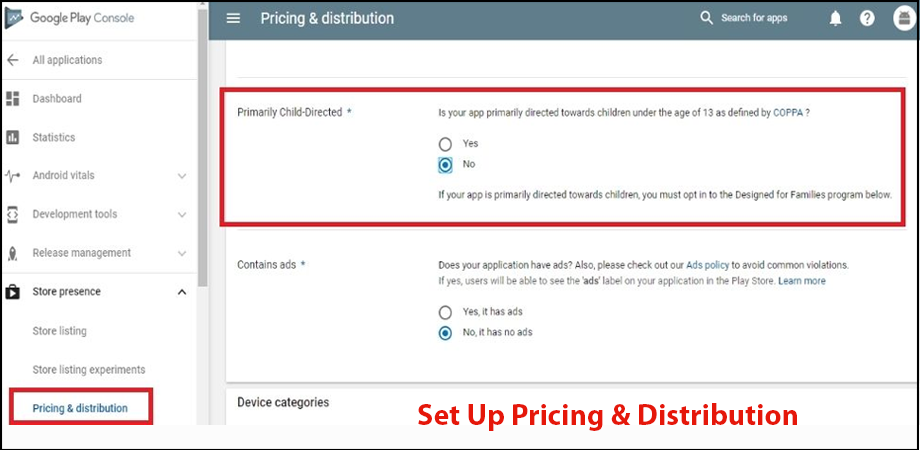The width and height of the screenshot is (920, 450).
Task: Click the account avatar icon
Action: pyautogui.click(x=904, y=19)
